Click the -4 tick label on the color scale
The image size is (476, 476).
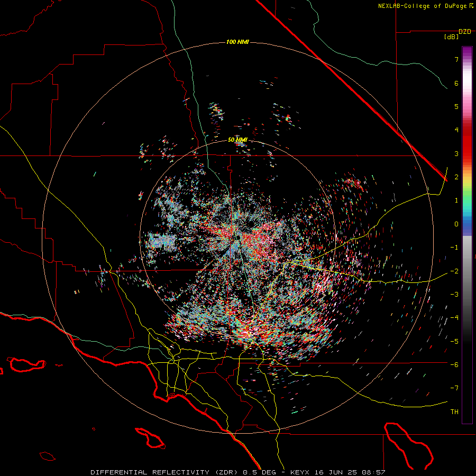coord(454,318)
